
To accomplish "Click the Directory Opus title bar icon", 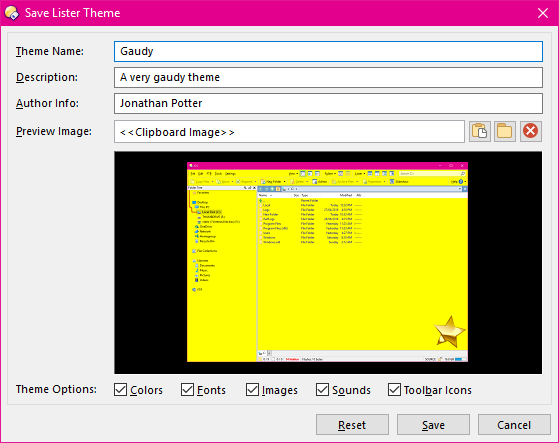I will coord(12,13).
